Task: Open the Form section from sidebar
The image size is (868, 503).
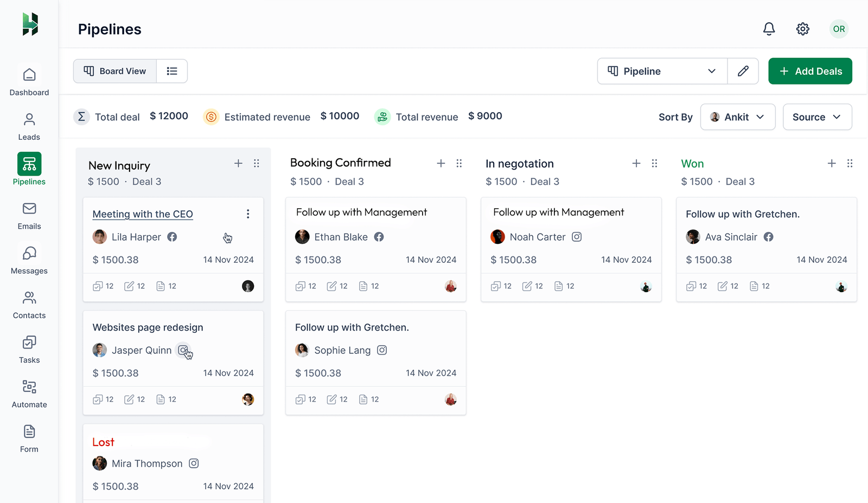Action: [x=29, y=438]
